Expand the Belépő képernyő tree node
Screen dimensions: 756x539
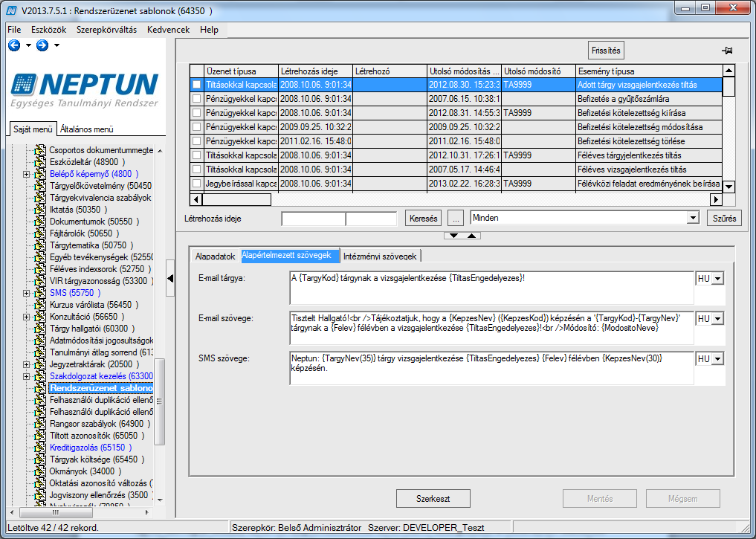click(x=27, y=174)
